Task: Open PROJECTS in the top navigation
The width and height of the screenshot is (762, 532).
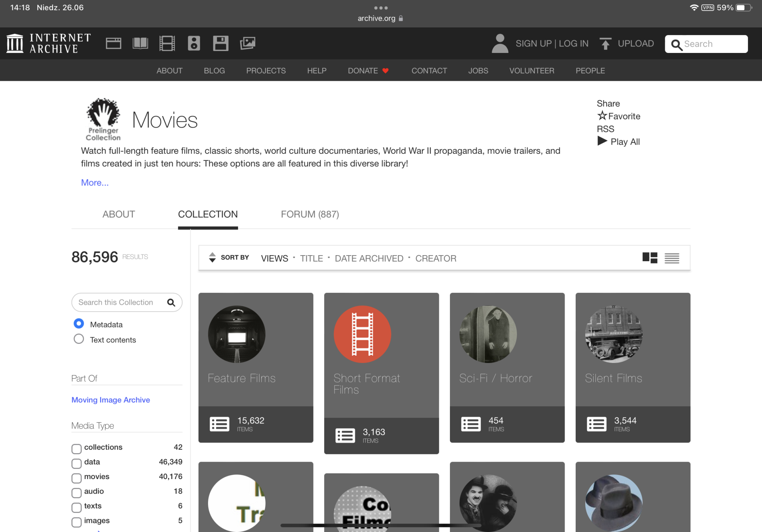Action: (x=266, y=71)
